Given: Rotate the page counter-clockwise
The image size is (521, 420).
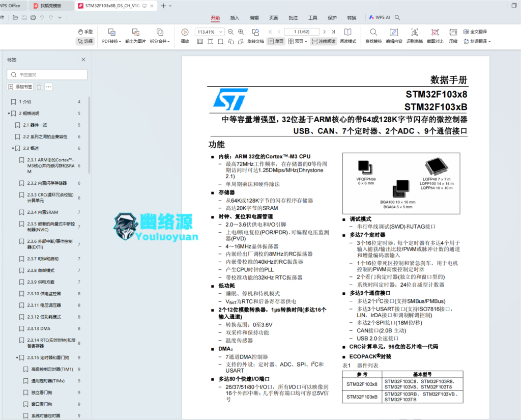Looking at the screenshot, I should 230,42.
